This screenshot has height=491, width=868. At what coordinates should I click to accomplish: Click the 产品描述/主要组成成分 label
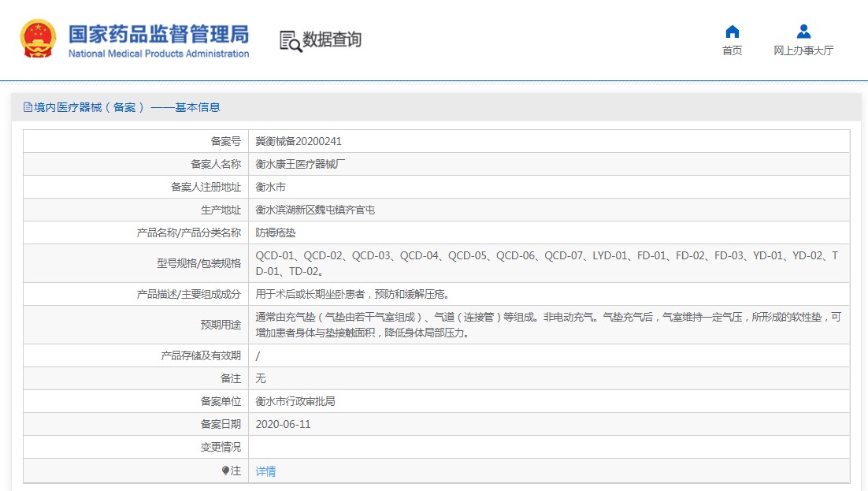[189, 294]
